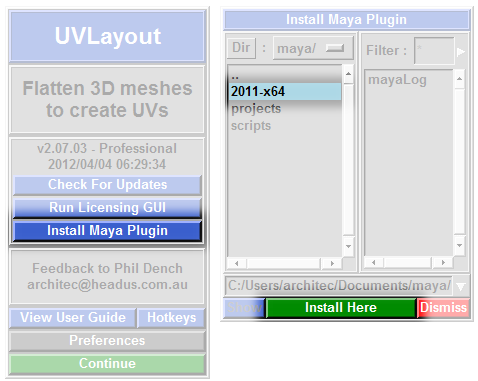
Task: Click the arrow right of Filter field
Action: 461,52
